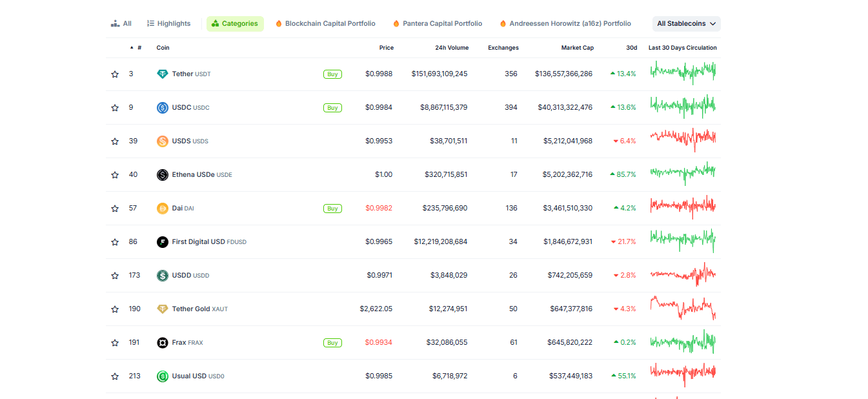Click Tether Gold price $2,622.05

pos(376,309)
